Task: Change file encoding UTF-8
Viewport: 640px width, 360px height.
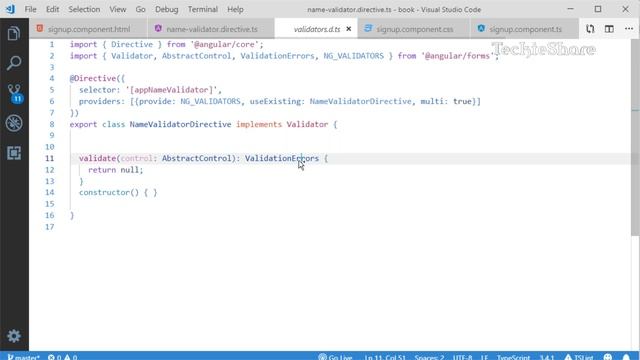Action: click(462, 357)
